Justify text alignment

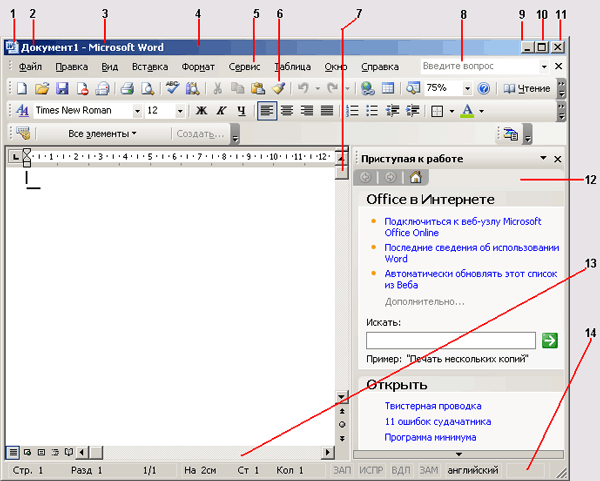(327, 111)
